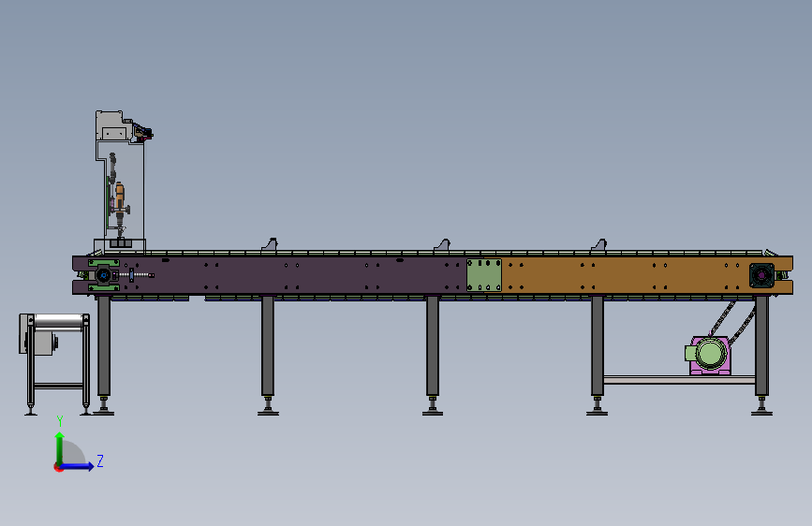Select the middle support leg of the conveyor

pyautogui.click(x=433, y=346)
